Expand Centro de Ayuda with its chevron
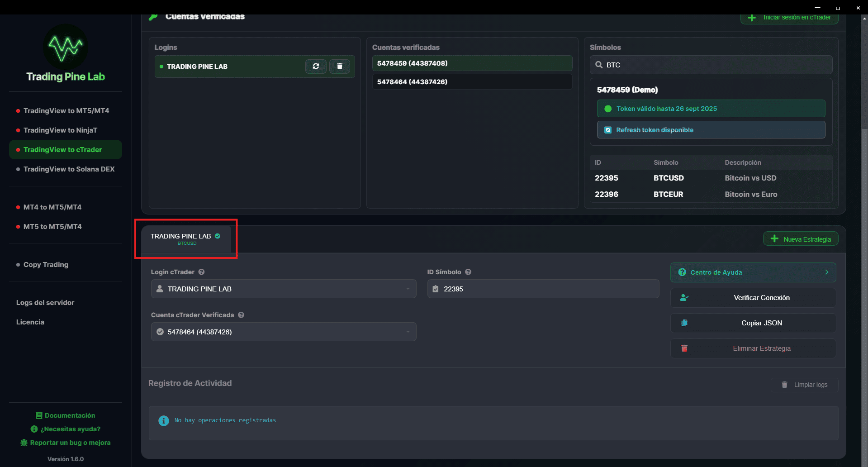868x467 pixels. tap(827, 272)
